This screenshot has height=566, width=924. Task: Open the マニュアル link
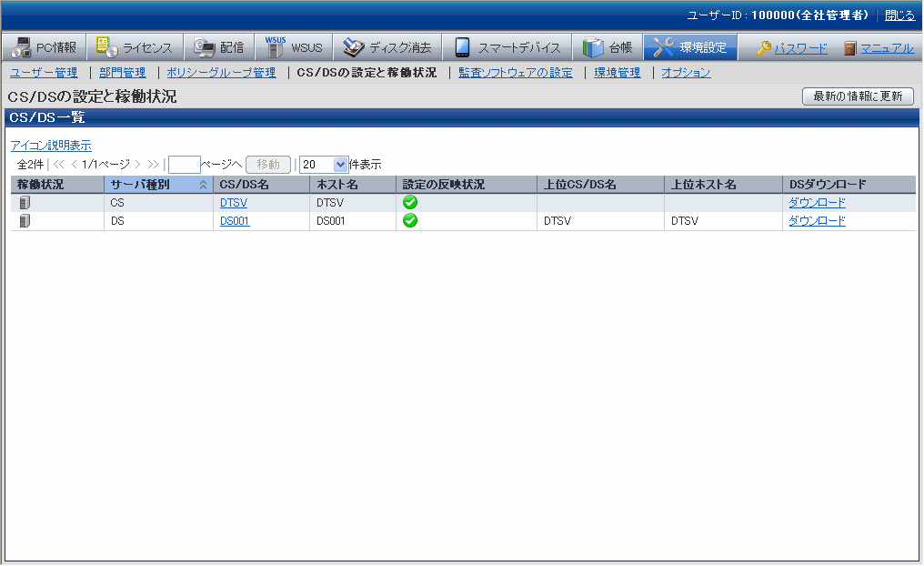coord(887,48)
